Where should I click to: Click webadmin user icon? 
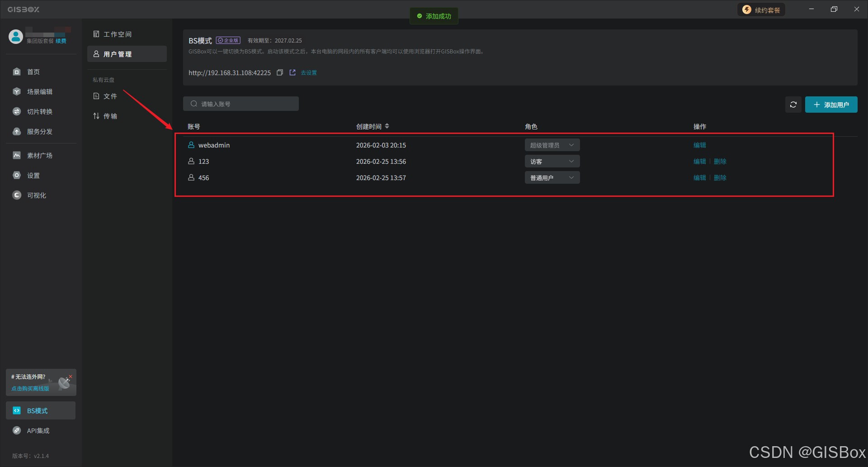pos(191,145)
